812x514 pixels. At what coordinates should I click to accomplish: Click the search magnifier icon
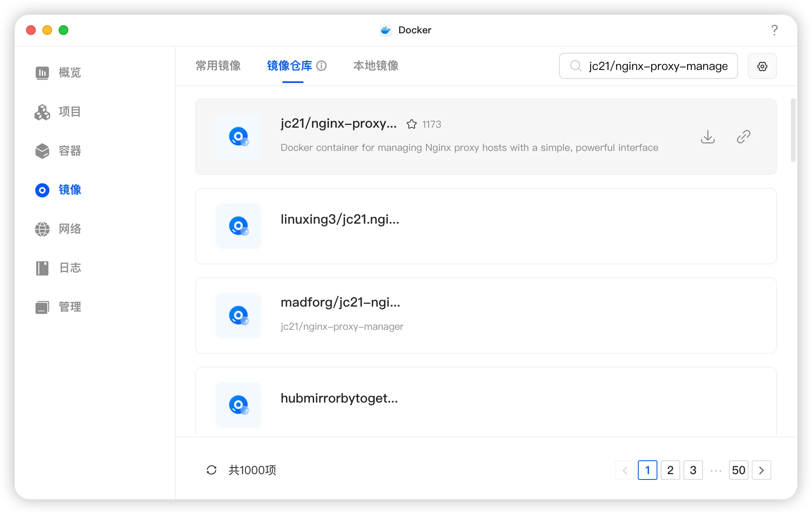(x=576, y=66)
